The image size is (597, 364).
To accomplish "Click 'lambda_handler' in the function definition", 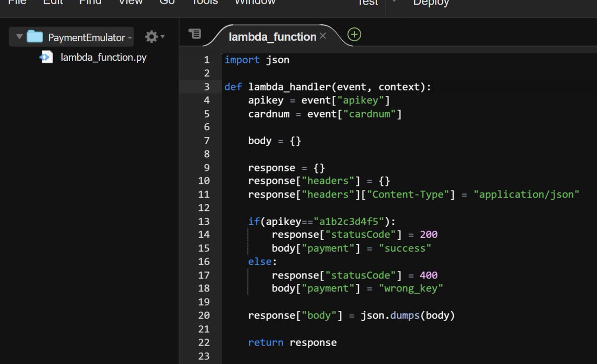I will (x=290, y=87).
